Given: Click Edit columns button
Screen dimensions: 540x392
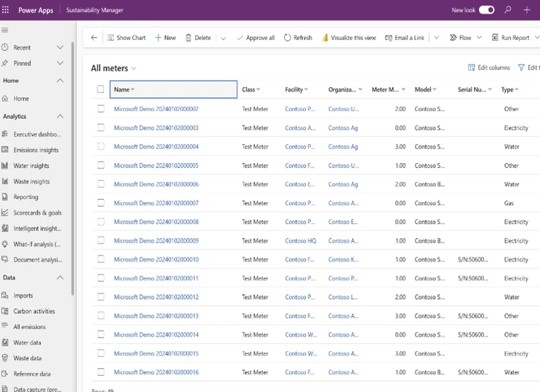Looking at the screenshot, I should pyautogui.click(x=489, y=68).
